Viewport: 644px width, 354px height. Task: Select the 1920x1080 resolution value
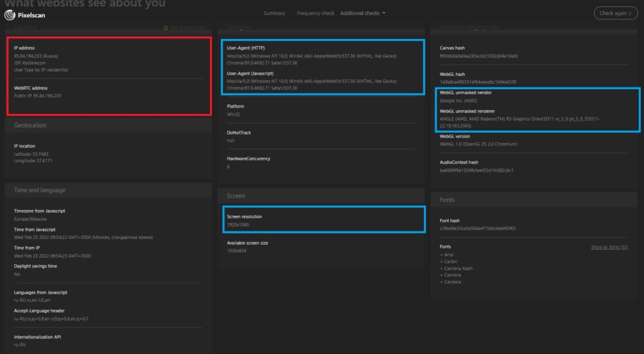238,224
